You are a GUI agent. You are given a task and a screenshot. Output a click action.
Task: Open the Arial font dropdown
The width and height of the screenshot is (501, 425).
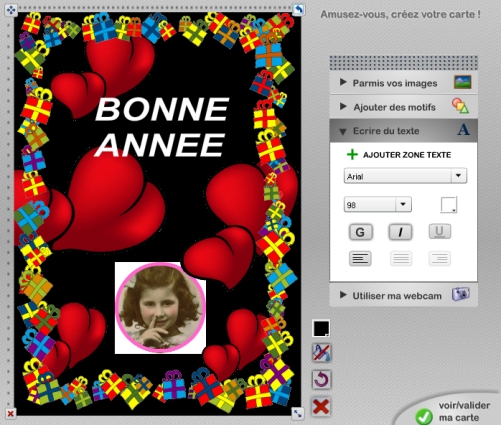click(x=405, y=176)
